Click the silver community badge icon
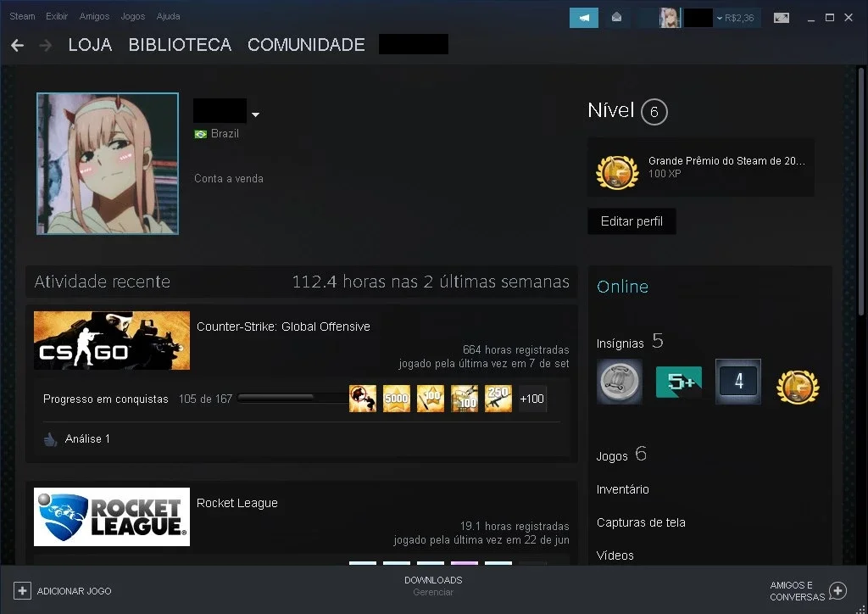Screen dimensions: 868x614 [620, 382]
